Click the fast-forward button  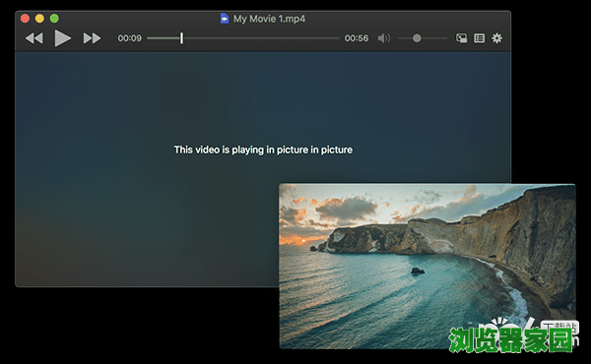point(92,38)
